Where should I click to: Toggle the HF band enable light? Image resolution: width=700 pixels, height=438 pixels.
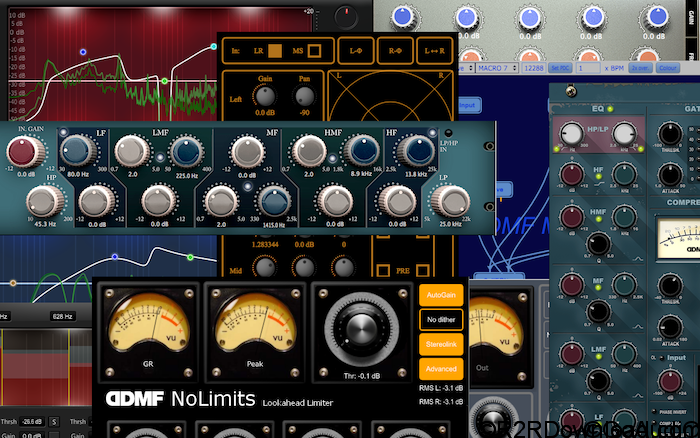point(432,133)
